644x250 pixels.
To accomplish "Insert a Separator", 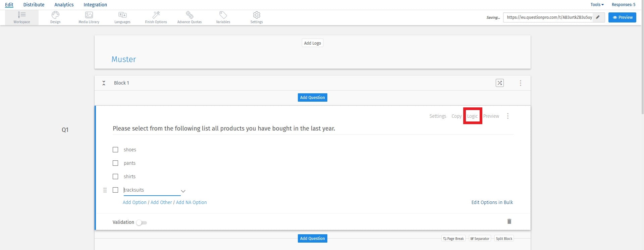I will click(480, 239).
